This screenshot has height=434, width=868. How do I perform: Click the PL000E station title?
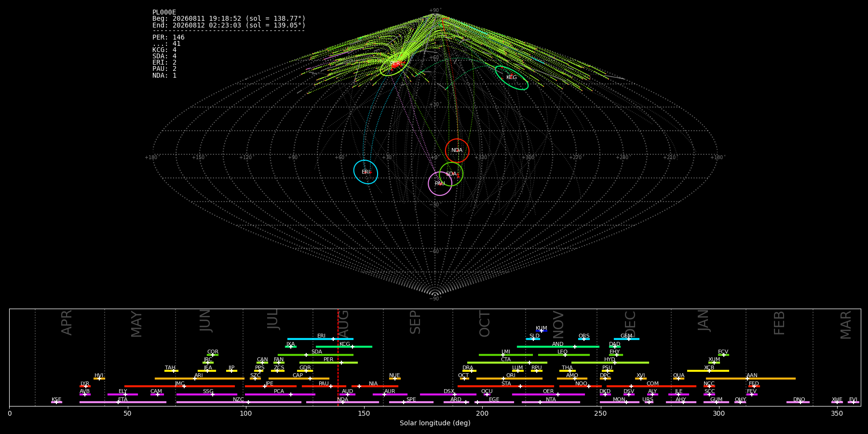pos(164,13)
